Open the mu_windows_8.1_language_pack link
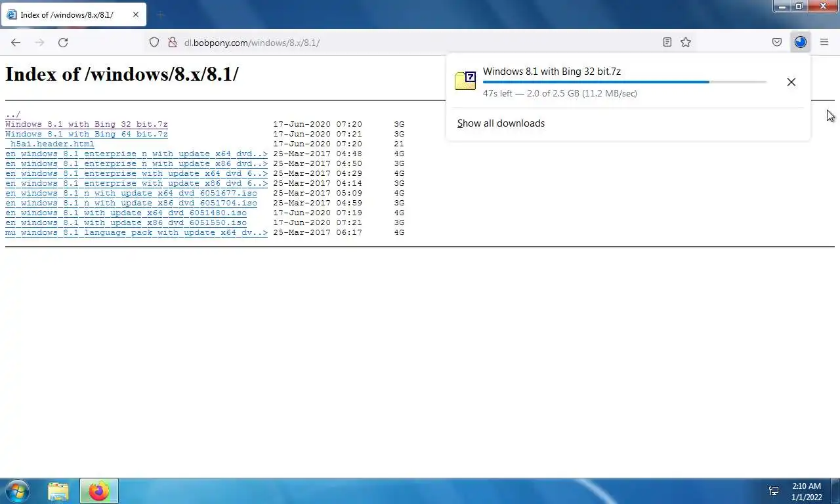This screenshot has width=840, height=504. click(136, 232)
